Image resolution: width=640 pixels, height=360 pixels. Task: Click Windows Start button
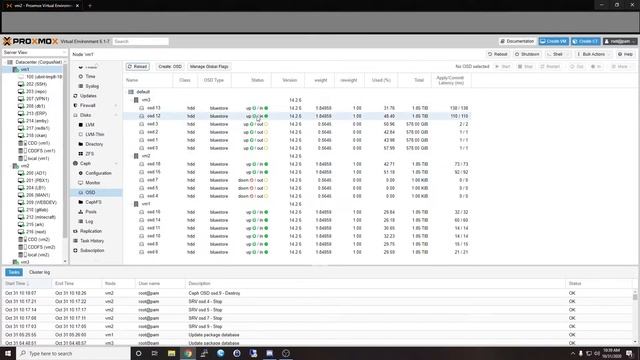coord(8,353)
